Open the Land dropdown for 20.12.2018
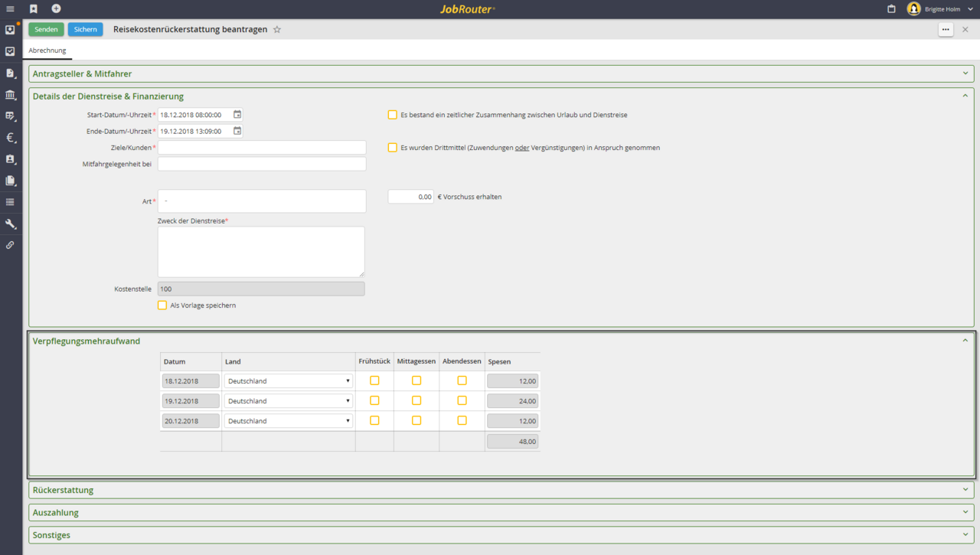980x555 pixels. 289,421
